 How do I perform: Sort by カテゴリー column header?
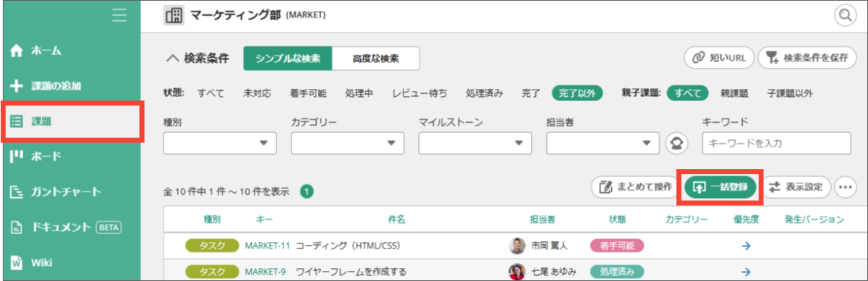(686, 219)
